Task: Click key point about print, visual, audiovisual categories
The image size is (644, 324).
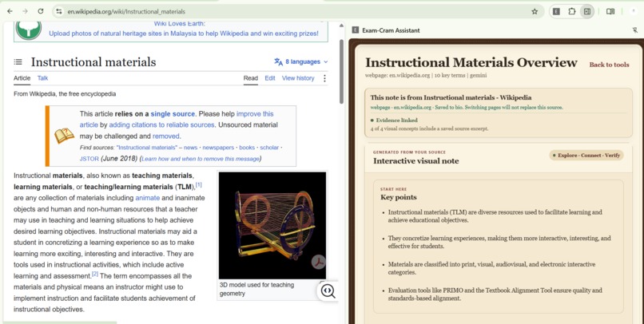Action: (x=491, y=268)
